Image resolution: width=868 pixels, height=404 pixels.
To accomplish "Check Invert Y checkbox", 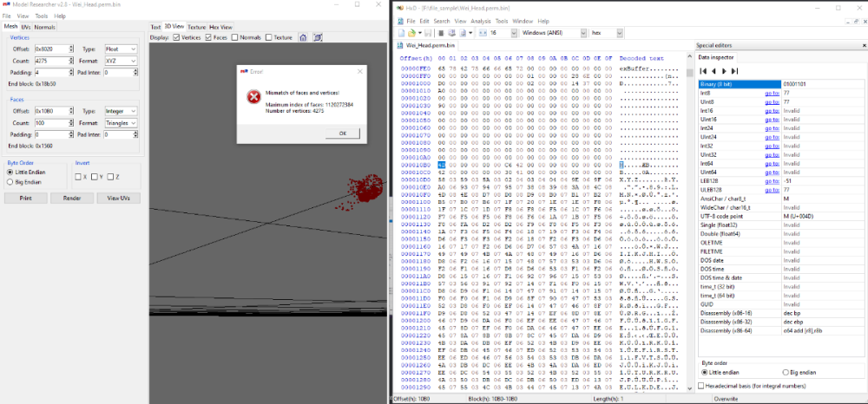I will pos(95,177).
